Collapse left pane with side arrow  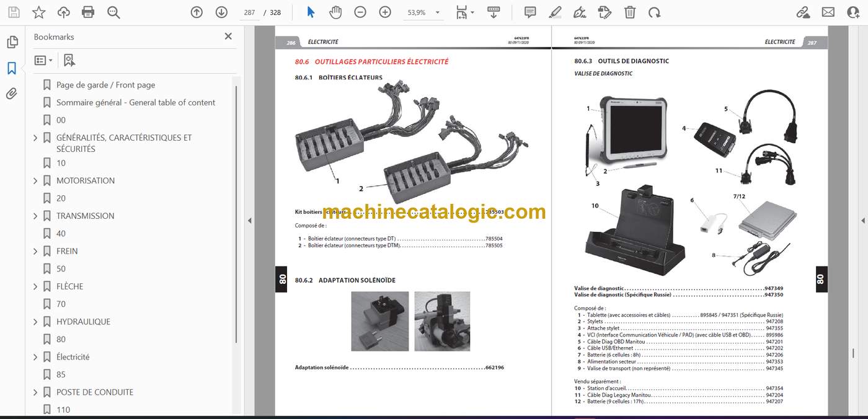point(250,221)
